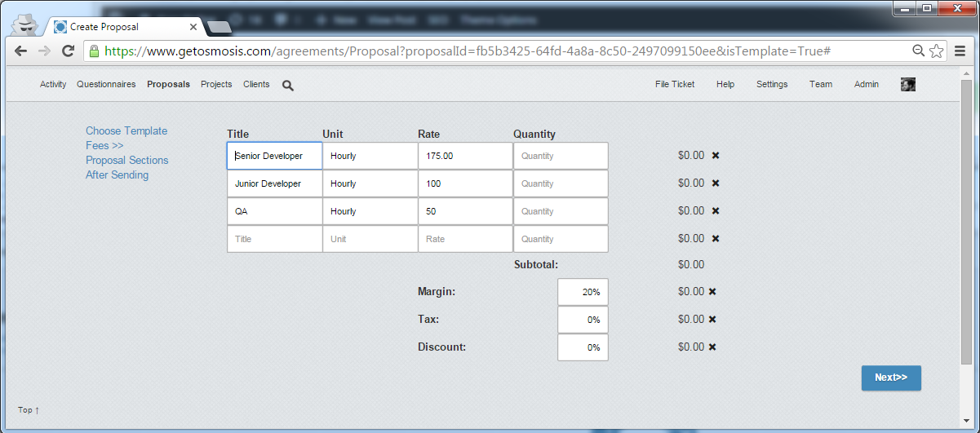Open the Proposals section
Viewport: 980px width, 433px height.
(168, 84)
